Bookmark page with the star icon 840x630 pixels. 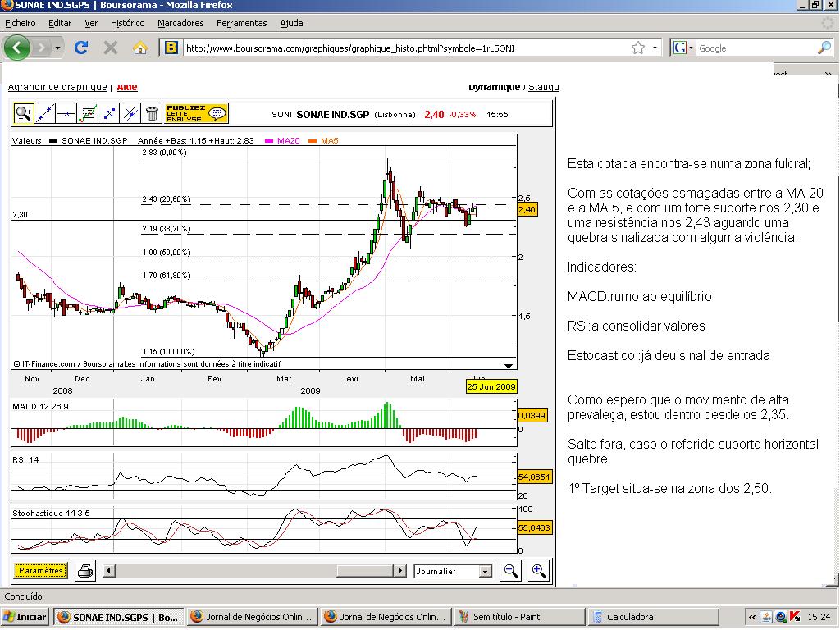click(637, 48)
